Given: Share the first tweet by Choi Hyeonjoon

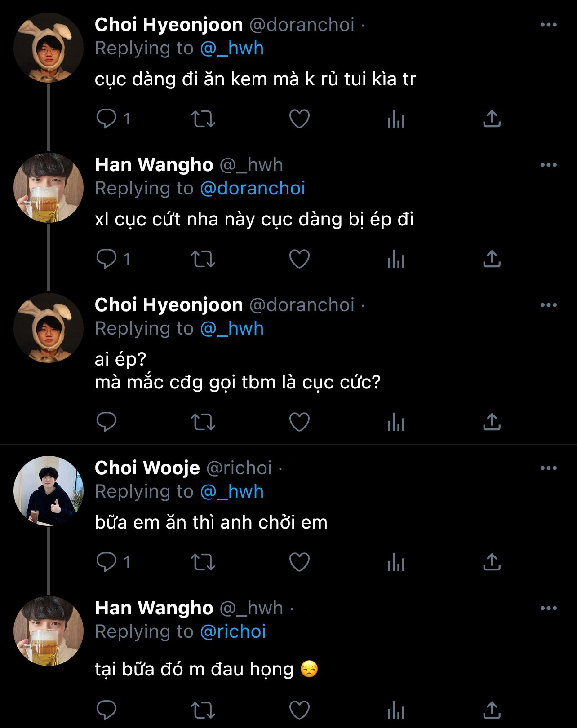Looking at the screenshot, I should (x=492, y=119).
